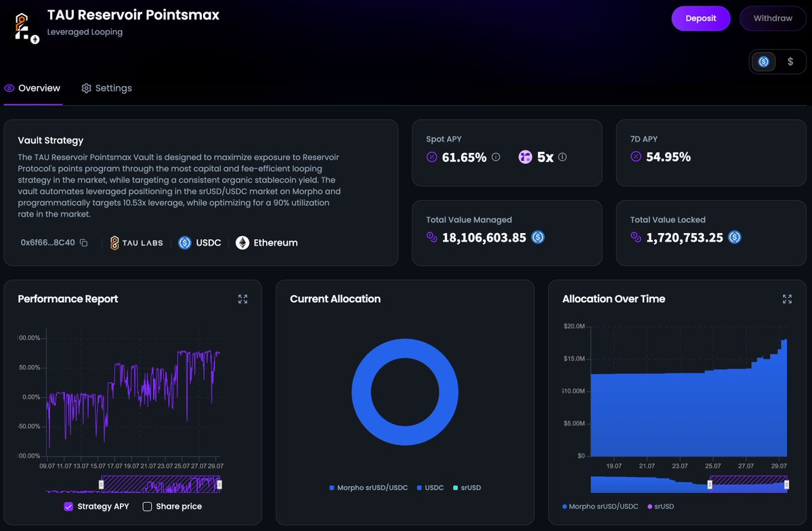Click the Spot APY percent icon
Screen dimensions: 812x531
432,157
